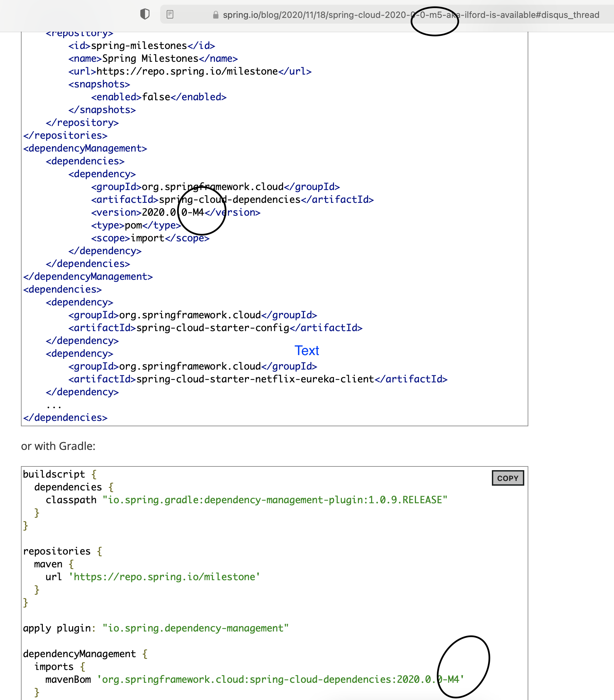Viewport: 614px width, 700px height.
Task: Click the closing repositories XML tag
Action: [65, 135]
